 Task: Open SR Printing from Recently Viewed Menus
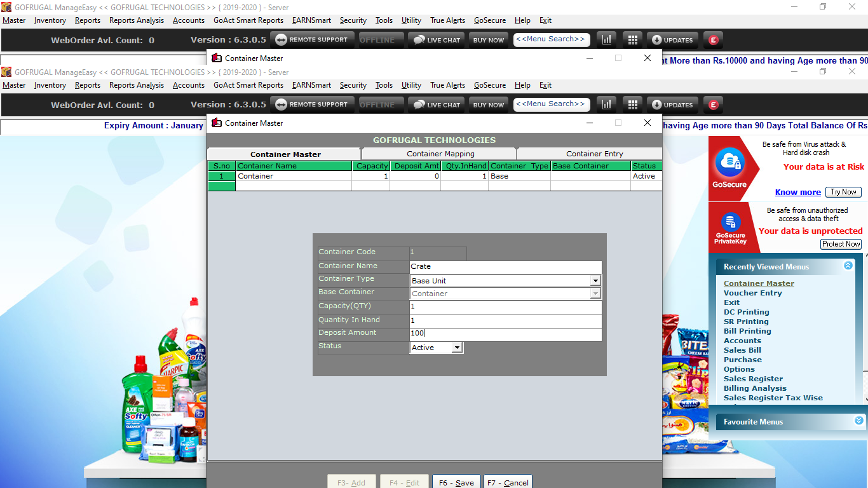coord(746,322)
